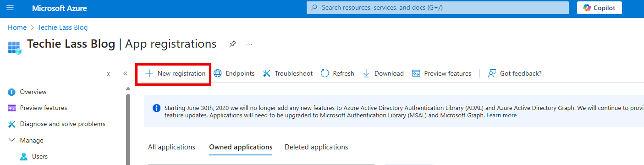Click the sidebar Preview features purple icon
644x165 pixels.
coord(12,108)
